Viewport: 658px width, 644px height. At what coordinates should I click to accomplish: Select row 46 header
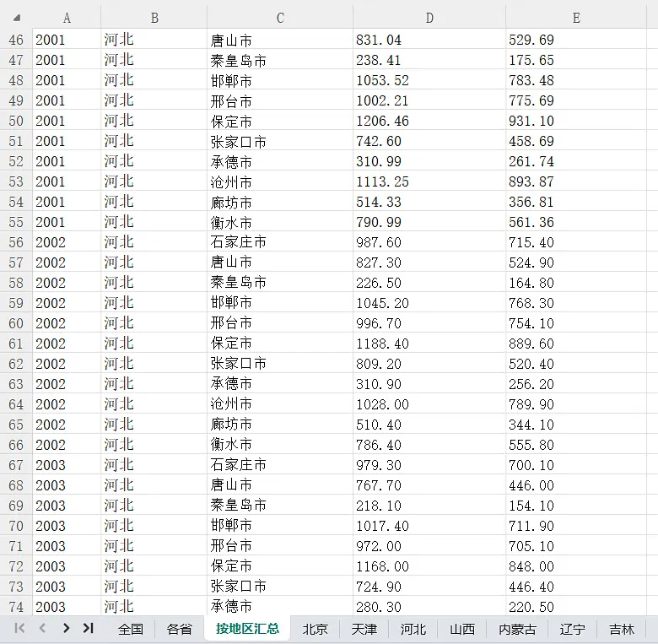pyautogui.click(x=16, y=40)
